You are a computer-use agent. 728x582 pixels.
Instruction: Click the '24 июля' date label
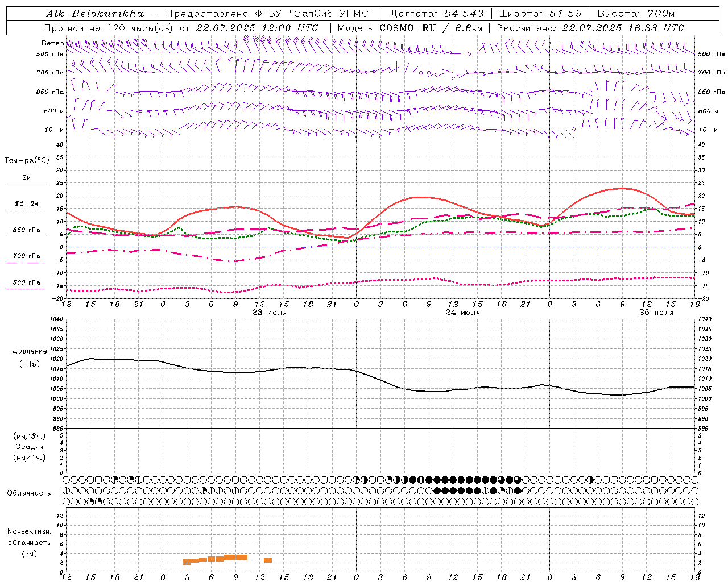click(x=462, y=312)
